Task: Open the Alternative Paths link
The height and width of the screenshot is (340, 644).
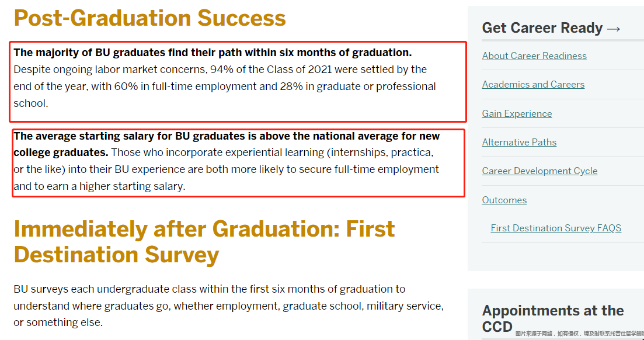Action: pos(519,142)
